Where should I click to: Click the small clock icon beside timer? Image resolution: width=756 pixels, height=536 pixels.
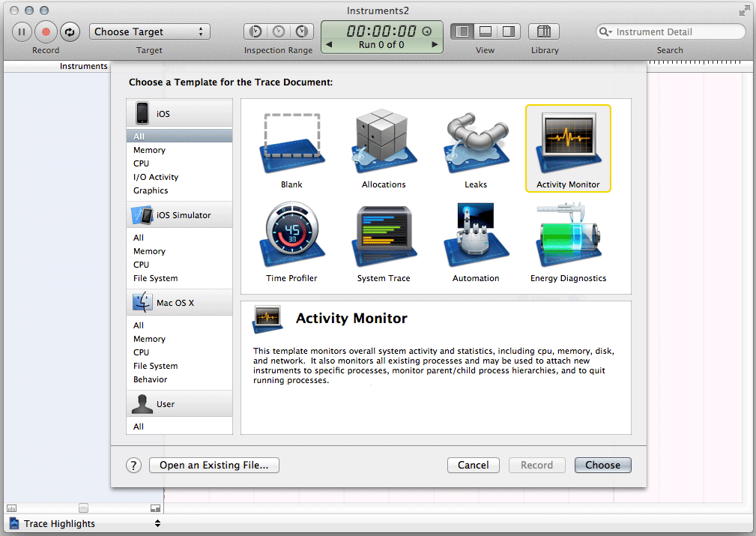426,31
